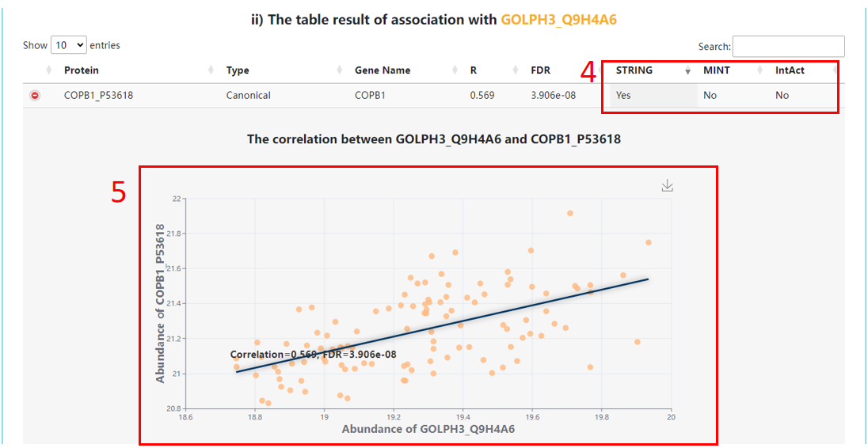This screenshot has width=868, height=448.
Task: Click the sort arrows beside the R header
Action: (x=516, y=70)
